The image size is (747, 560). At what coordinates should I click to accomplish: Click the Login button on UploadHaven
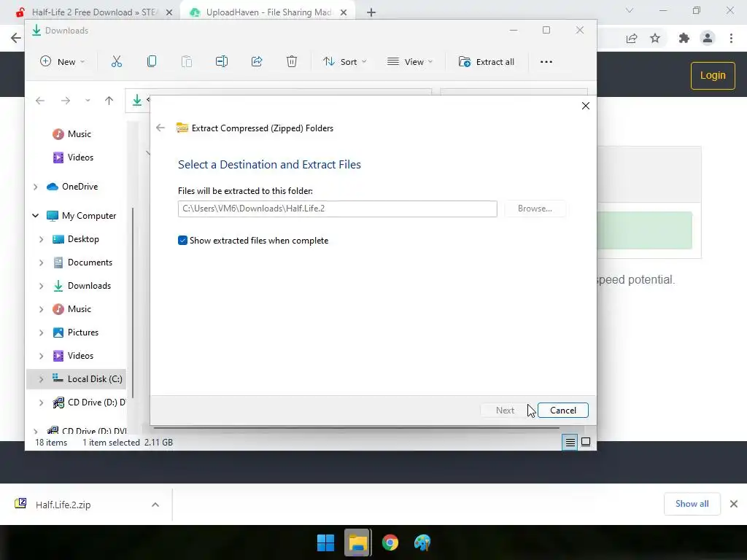[713, 76]
